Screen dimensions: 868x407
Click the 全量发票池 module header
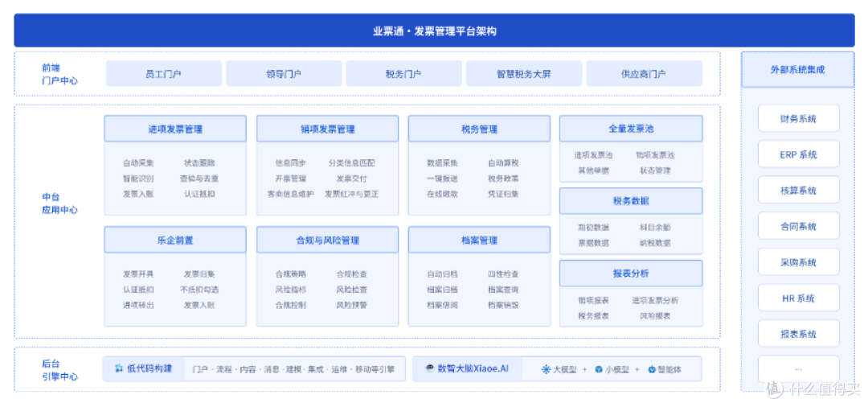pyautogui.click(x=631, y=129)
